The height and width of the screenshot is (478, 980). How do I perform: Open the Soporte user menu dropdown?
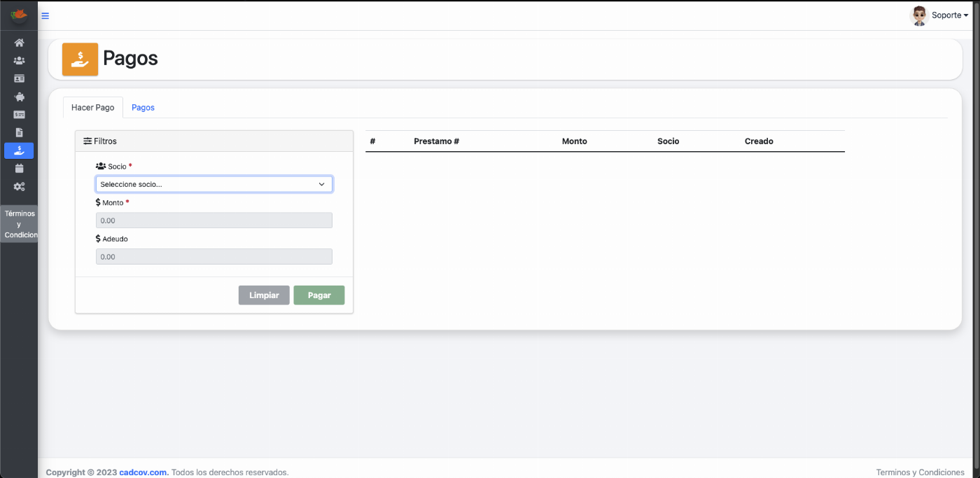click(x=940, y=15)
